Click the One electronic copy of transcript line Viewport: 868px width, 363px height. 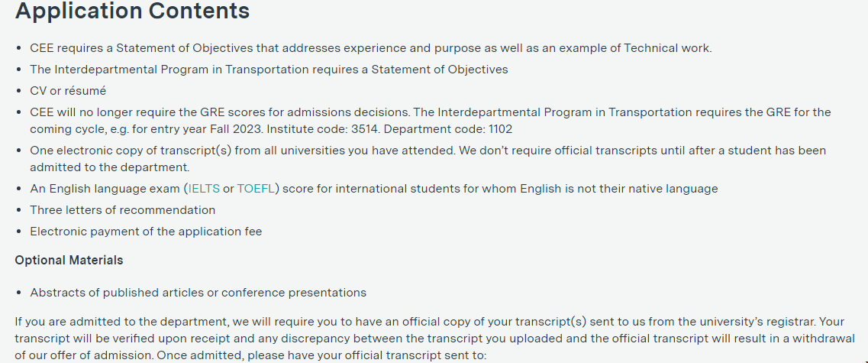428,158
